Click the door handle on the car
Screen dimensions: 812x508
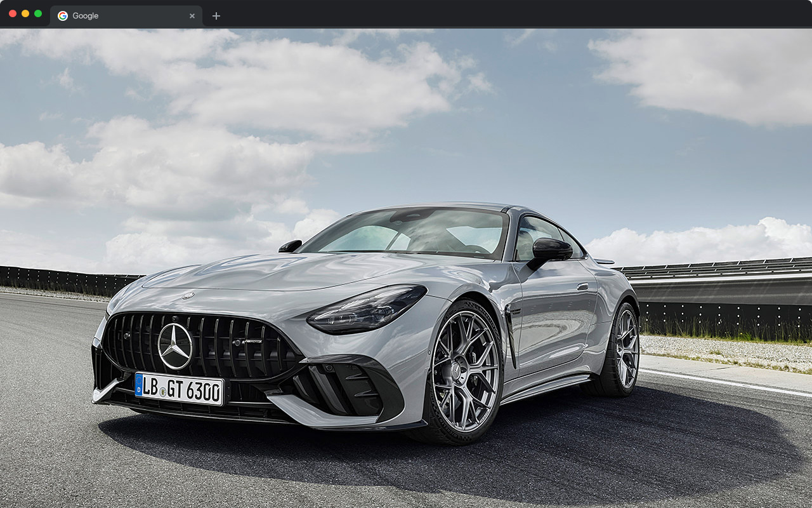tap(582, 287)
